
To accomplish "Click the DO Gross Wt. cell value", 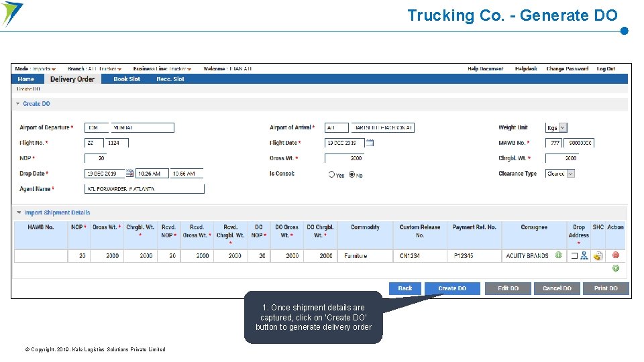I will (286, 255).
